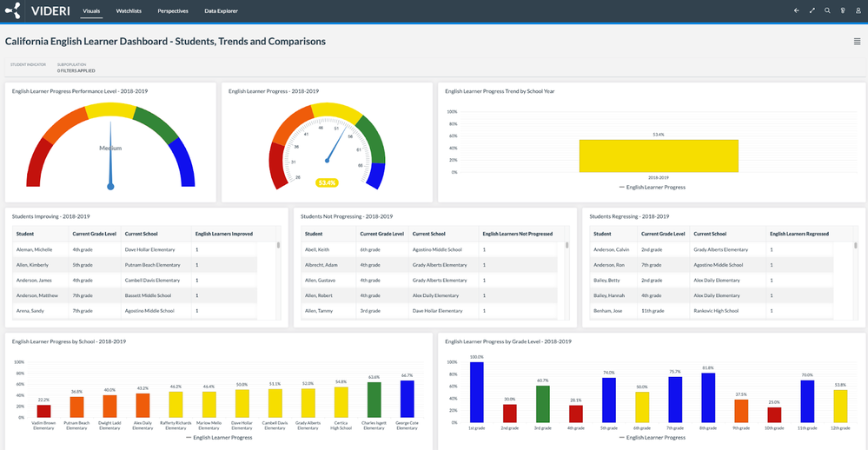Click the back arrow icon
Screen dimensions: 868x450
(797, 10)
